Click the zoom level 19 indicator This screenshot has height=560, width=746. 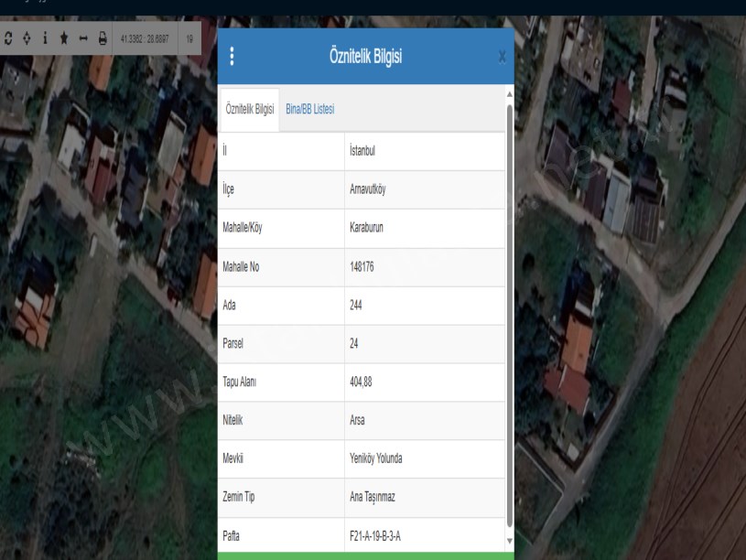189,39
